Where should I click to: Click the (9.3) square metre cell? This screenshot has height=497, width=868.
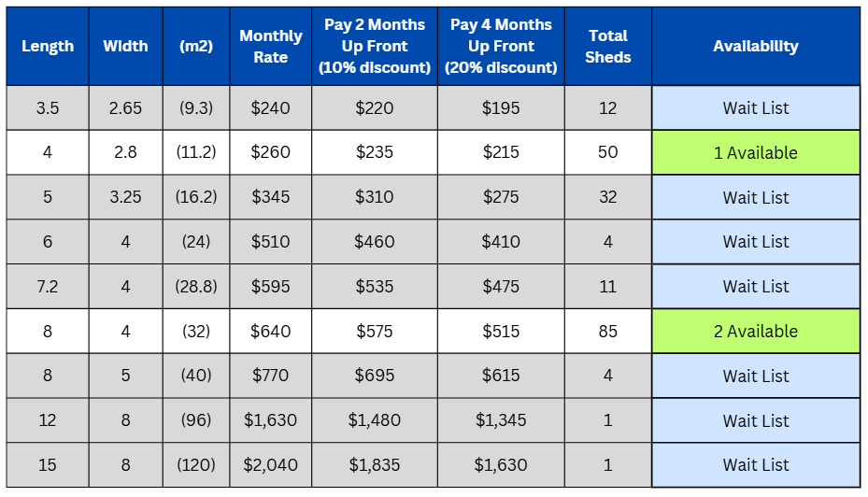196,108
